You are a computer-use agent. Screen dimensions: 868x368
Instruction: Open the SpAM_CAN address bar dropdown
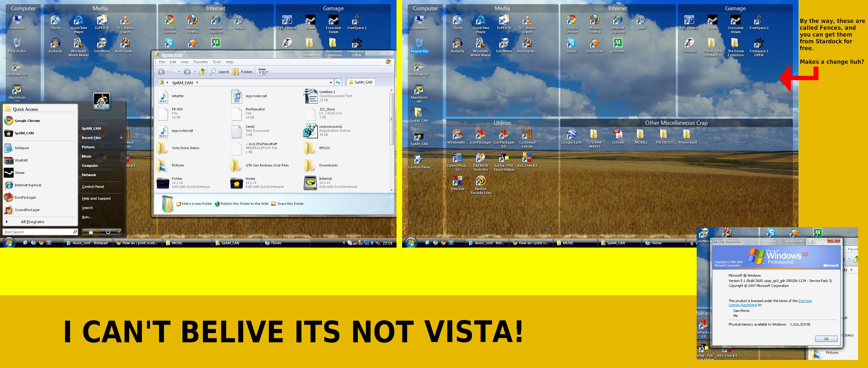tap(331, 83)
